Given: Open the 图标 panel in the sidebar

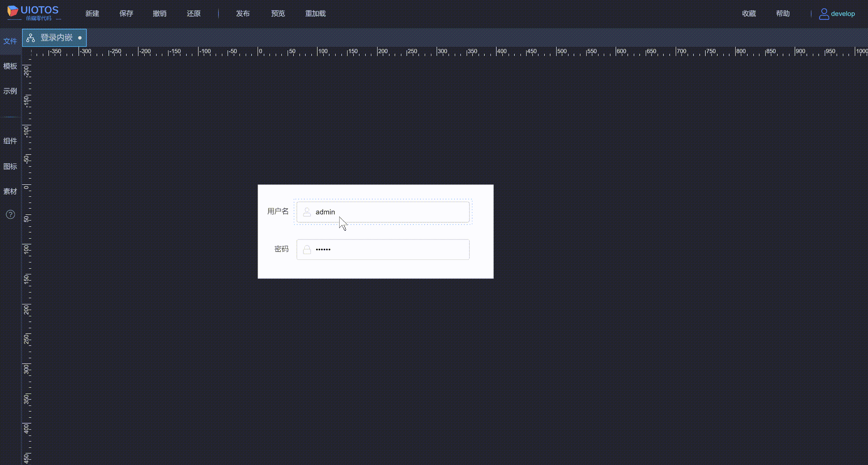Looking at the screenshot, I should [x=10, y=166].
